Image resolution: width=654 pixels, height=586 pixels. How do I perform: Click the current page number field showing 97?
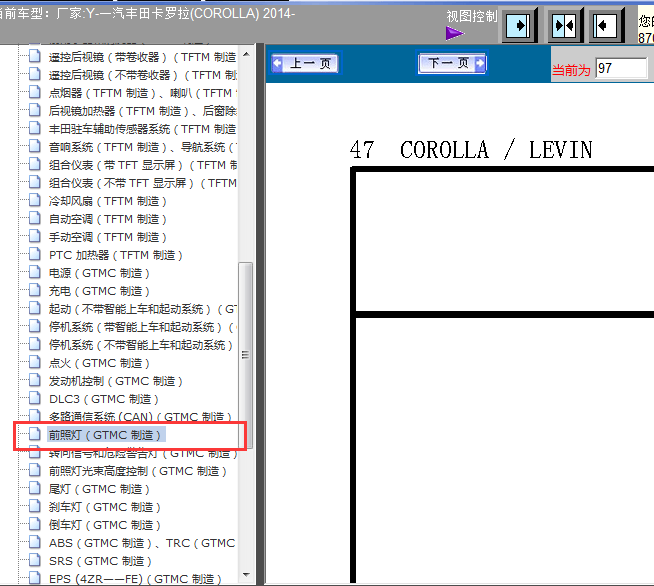(621, 68)
